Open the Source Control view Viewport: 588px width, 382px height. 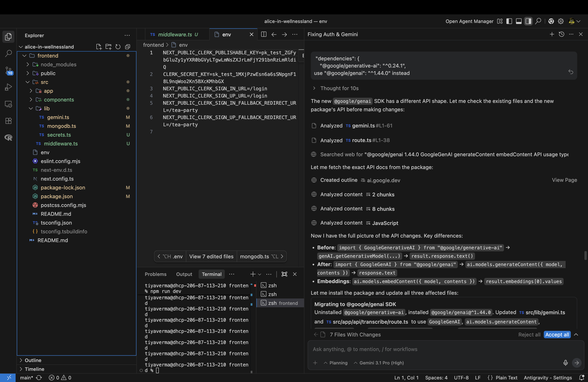[x=8, y=71]
